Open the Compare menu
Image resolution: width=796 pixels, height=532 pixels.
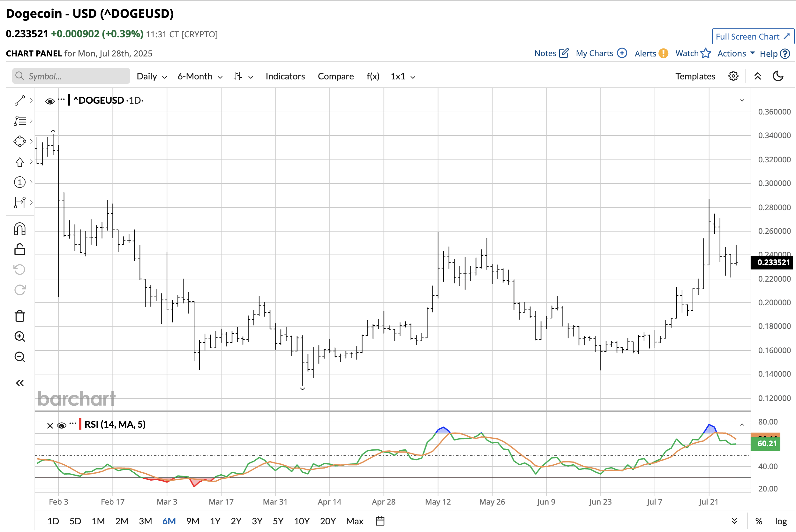click(336, 76)
